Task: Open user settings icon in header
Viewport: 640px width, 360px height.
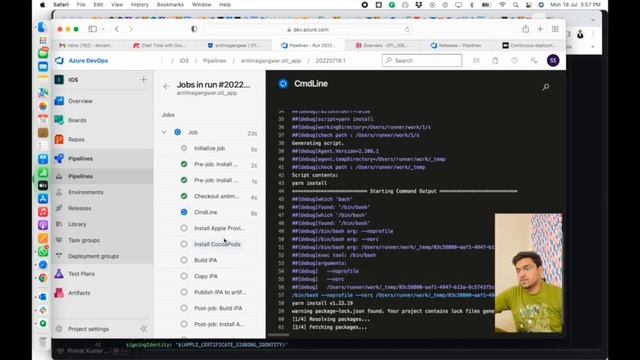Action: pos(533,60)
